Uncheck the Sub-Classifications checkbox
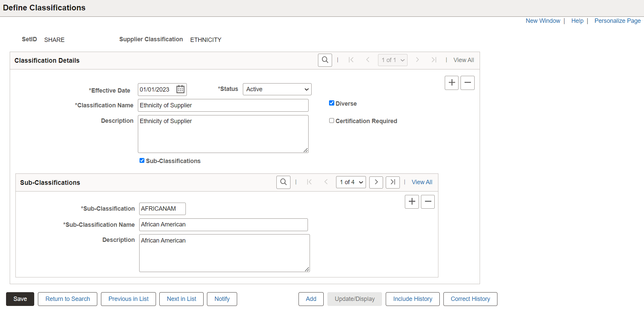Screen dimensions: 644x316 click(142, 160)
